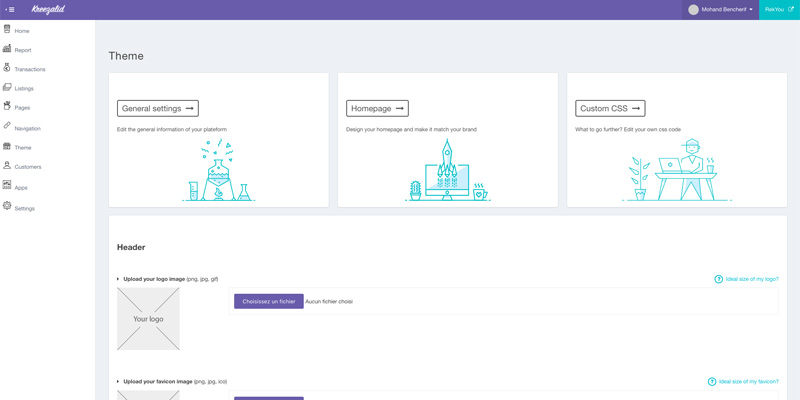Click the Header section title

131,247
